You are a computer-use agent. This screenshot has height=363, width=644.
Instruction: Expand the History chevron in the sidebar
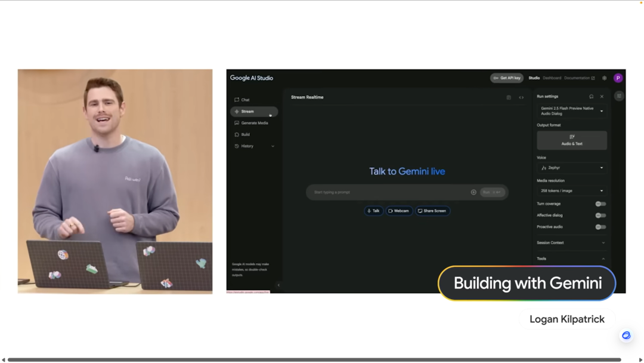pyautogui.click(x=273, y=146)
